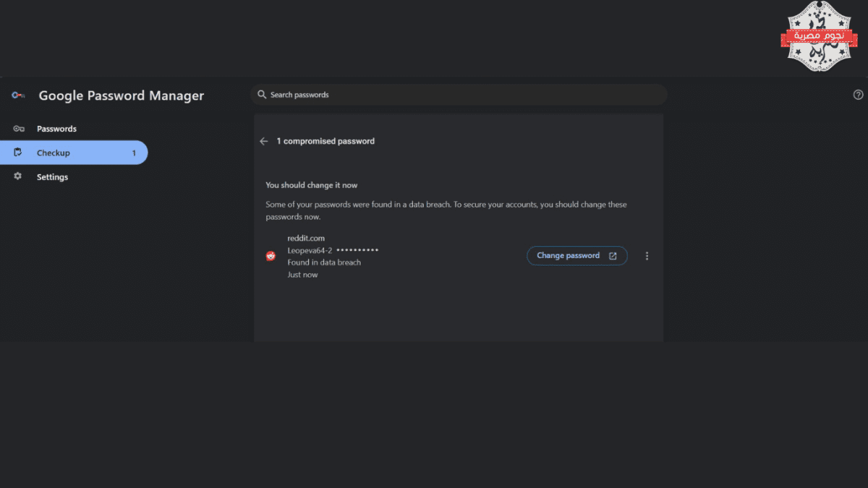Click the Leopeva64-2 username text
The height and width of the screenshot is (488, 868).
click(x=310, y=250)
